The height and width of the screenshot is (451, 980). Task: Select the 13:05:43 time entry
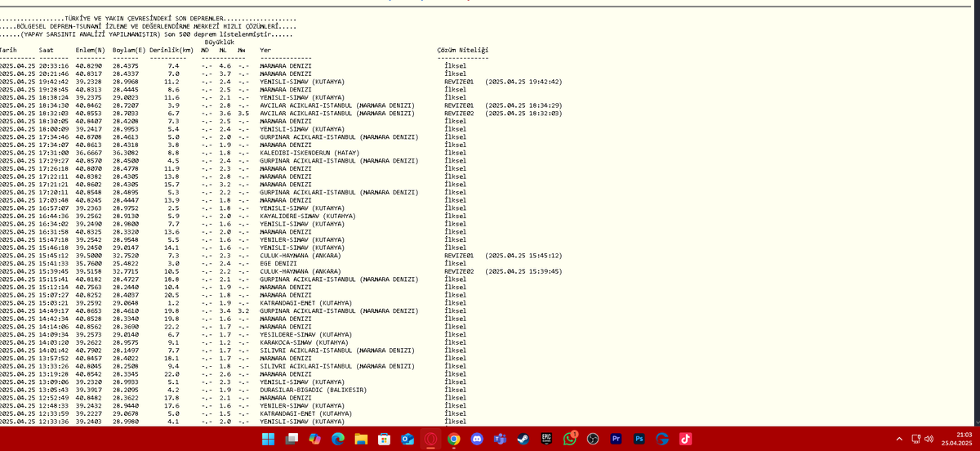(x=54, y=390)
